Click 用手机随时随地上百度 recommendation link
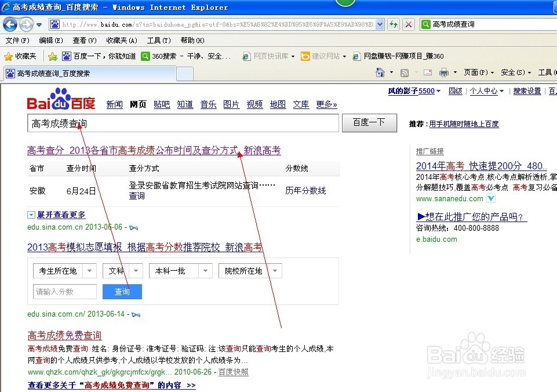Viewport: 557px width, 392px height. click(x=464, y=124)
